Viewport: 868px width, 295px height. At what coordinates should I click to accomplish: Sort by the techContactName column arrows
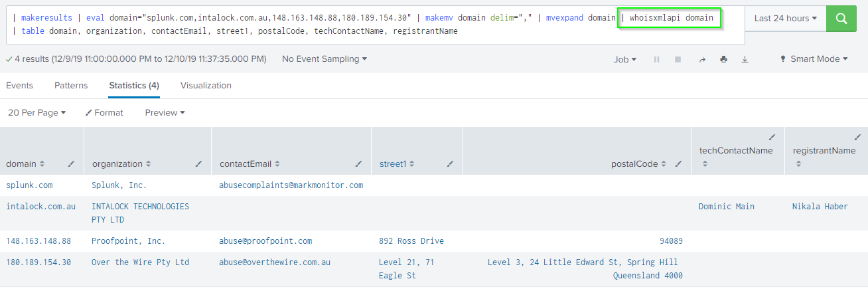(x=705, y=163)
